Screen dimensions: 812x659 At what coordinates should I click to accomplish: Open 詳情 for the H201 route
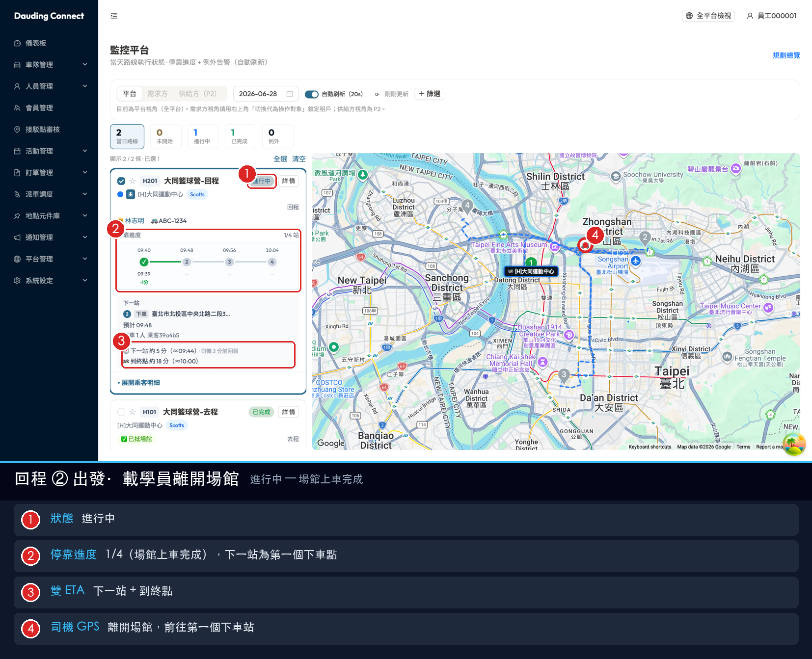coord(289,181)
